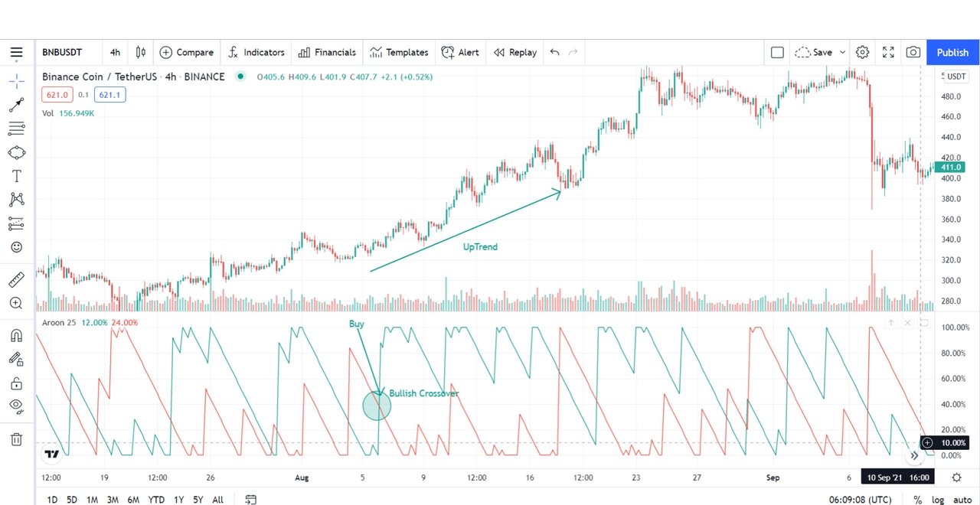Hide all drawings using eye icon
980x505 pixels.
coord(16,406)
